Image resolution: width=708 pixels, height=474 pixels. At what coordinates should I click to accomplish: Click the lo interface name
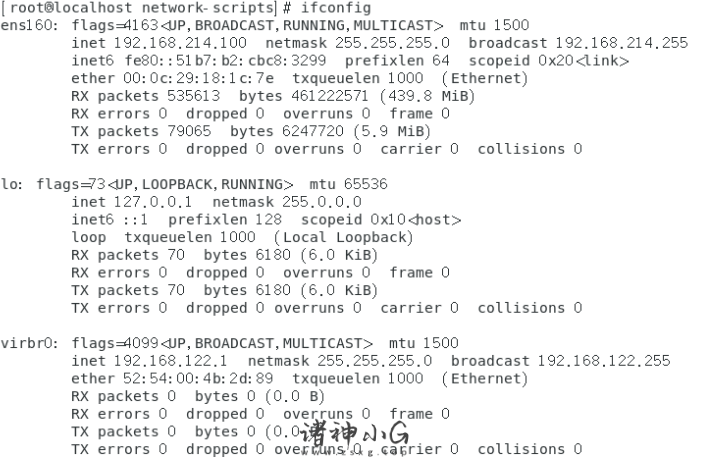click(9, 185)
